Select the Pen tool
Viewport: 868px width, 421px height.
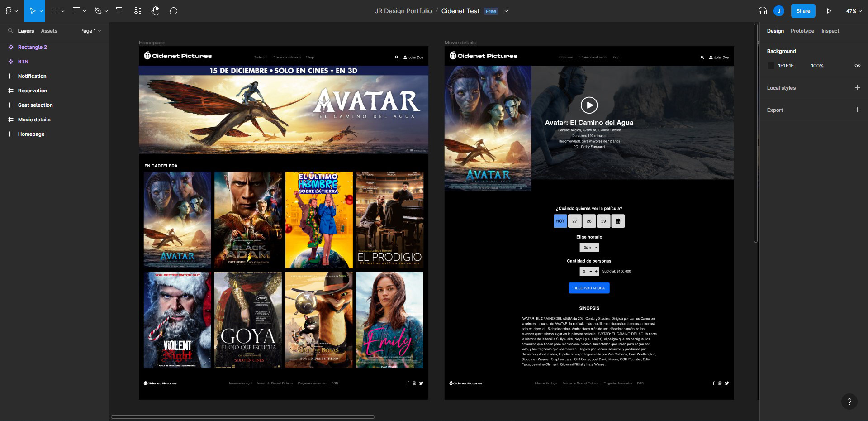[98, 11]
